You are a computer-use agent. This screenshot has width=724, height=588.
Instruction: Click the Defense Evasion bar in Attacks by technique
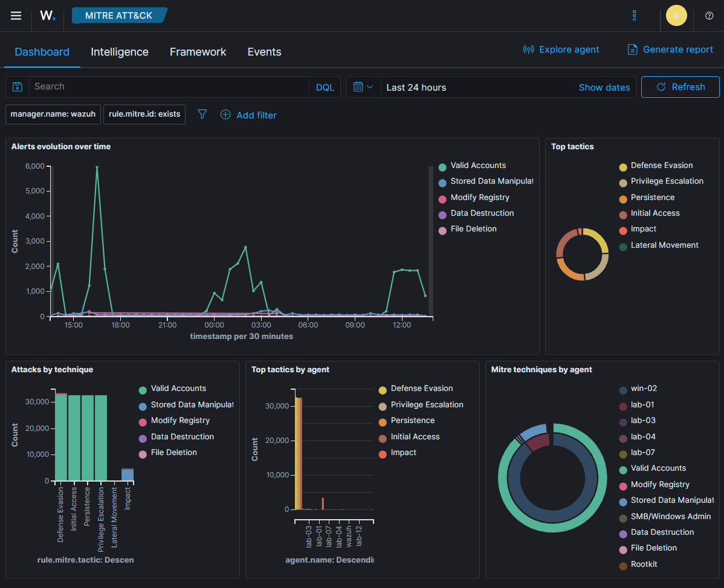tap(61, 438)
